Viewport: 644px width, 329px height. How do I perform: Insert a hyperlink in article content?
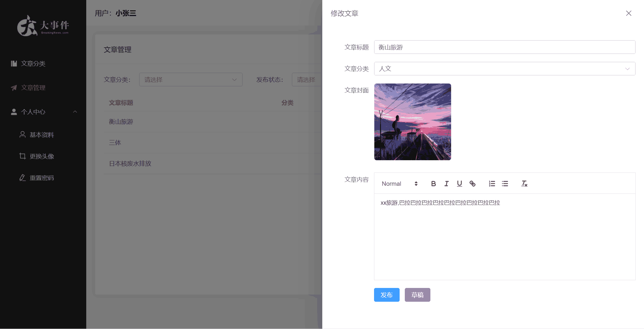pyautogui.click(x=472, y=184)
